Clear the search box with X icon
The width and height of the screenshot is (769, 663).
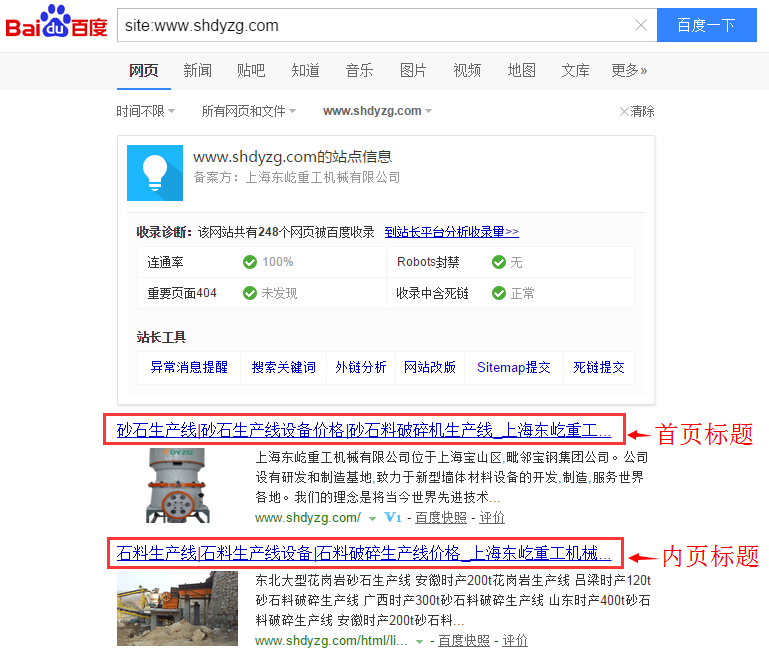(640, 26)
